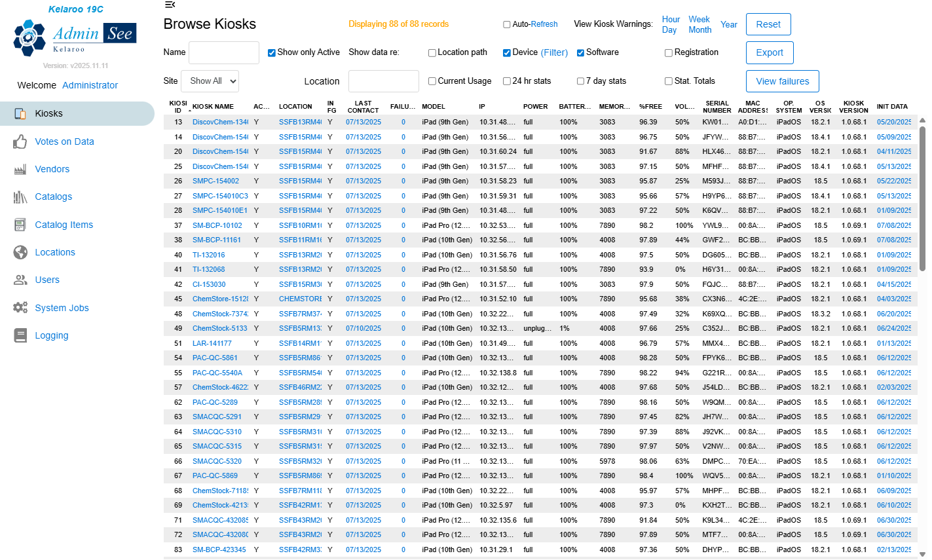Click the Locations globe icon

(x=20, y=252)
